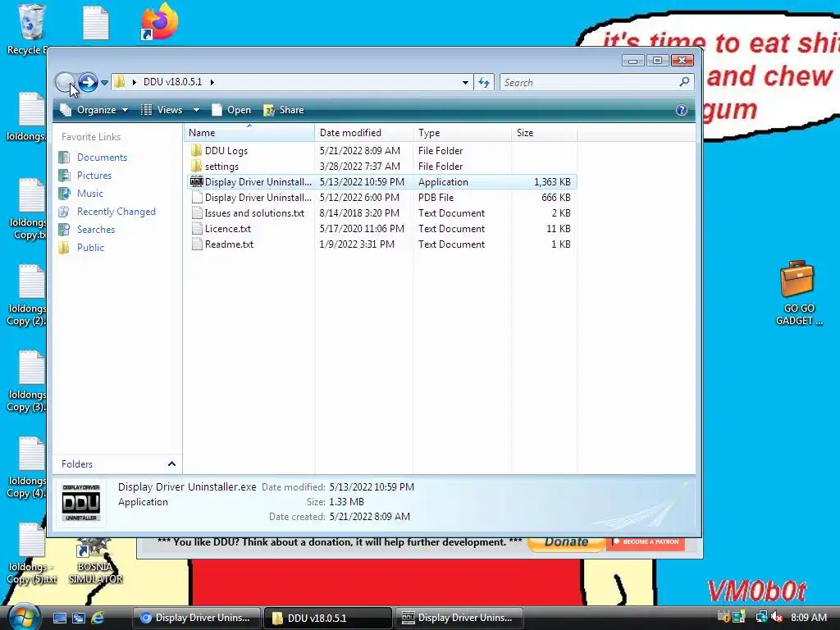Select GO GO GADGET desktop icon
The width and height of the screenshot is (840, 630).
click(798, 293)
